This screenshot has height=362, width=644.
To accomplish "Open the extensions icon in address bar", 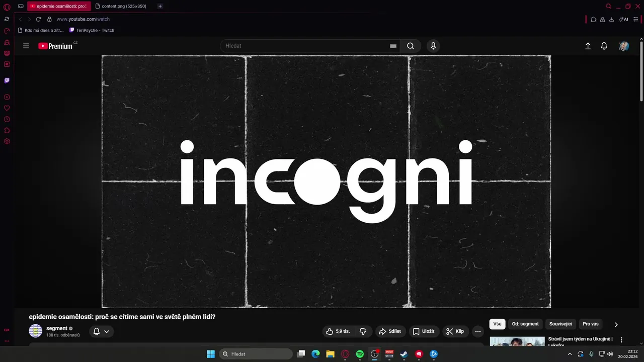I will pos(593,19).
